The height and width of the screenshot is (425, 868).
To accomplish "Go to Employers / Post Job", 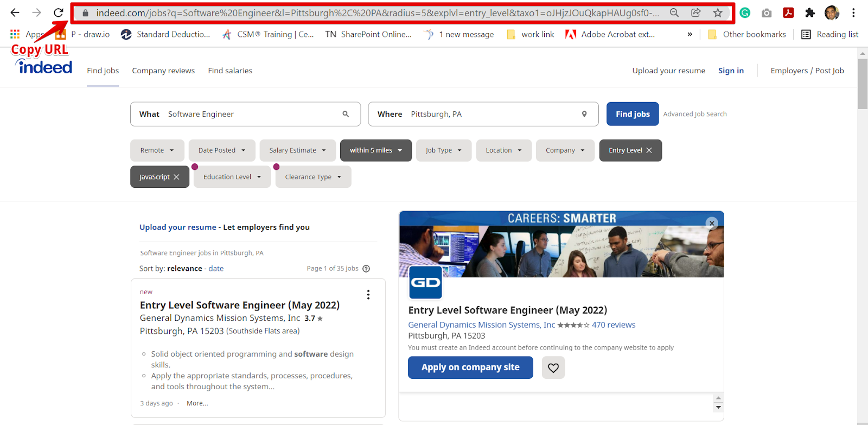I will 807,71.
